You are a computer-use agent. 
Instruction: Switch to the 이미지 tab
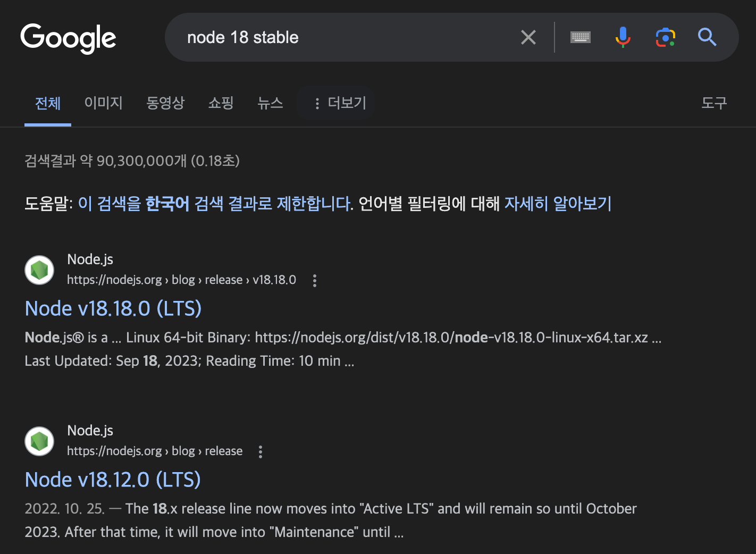point(104,103)
